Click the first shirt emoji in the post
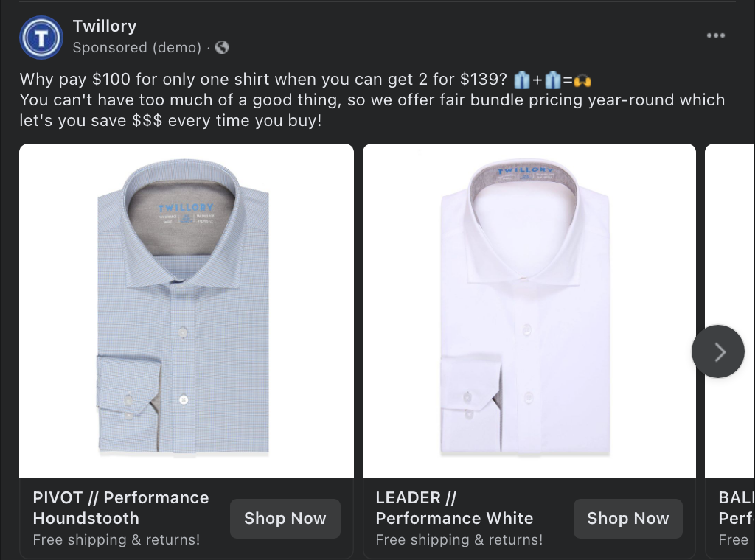755x560 pixels. point(522,80)
